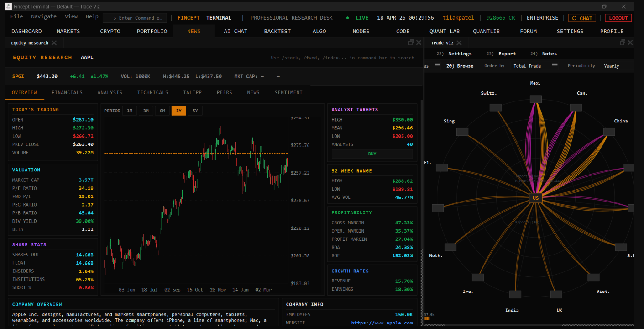This screenshot has height=329, width=644.
Task: Select the US center node in trade chart
Action: click(535, 198)
